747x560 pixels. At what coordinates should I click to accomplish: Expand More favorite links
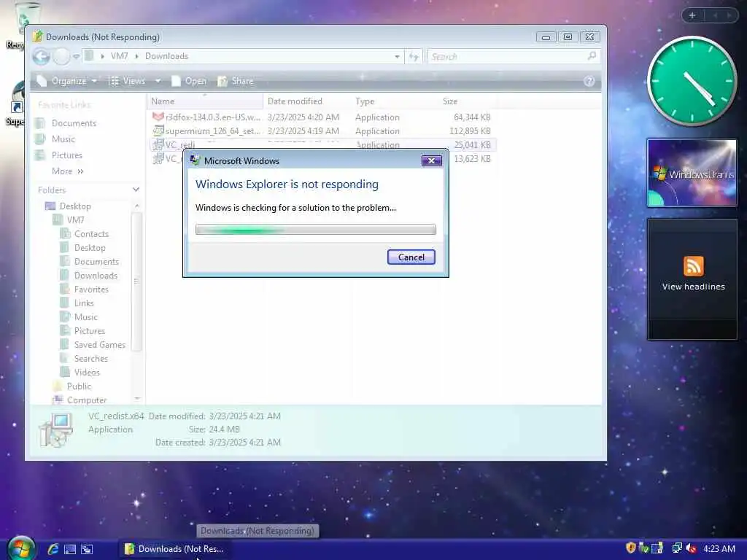click(x=68, y=171)
